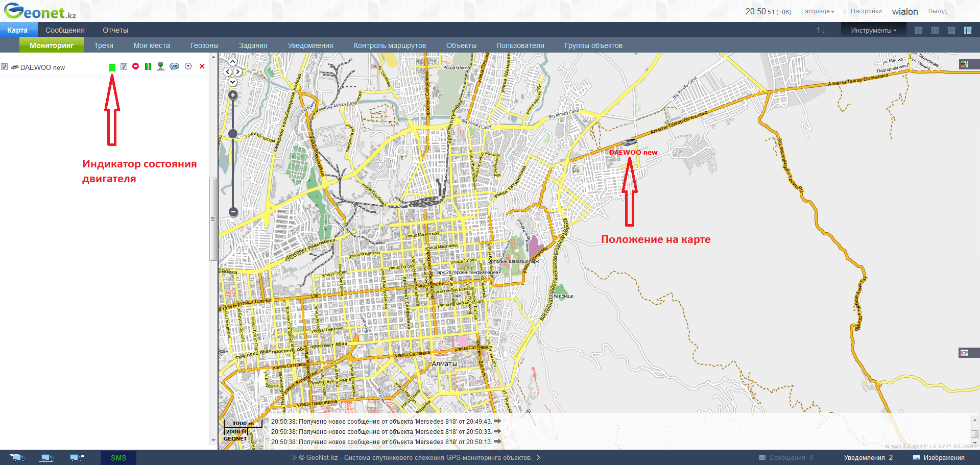Viewport: 980px width, 465px height.
Task: Open the circled arrow menu for DAEWOO new
Action: [x=188, y=66]
